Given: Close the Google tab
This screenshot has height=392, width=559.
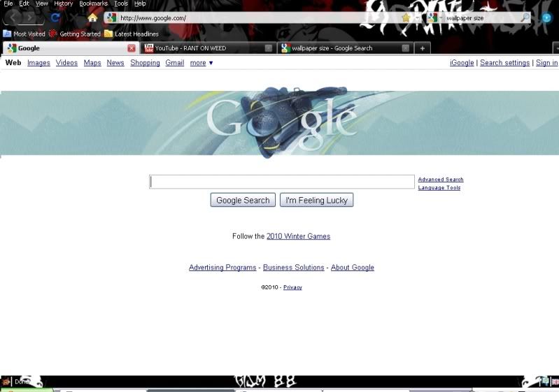Looking at the screenshot, I should click(x=132, y=48).
